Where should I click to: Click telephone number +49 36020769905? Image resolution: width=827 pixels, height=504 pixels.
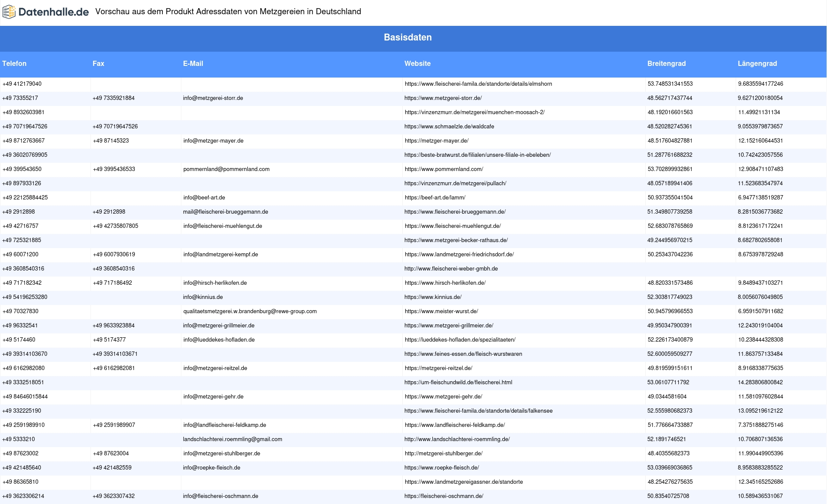[25, 155]
